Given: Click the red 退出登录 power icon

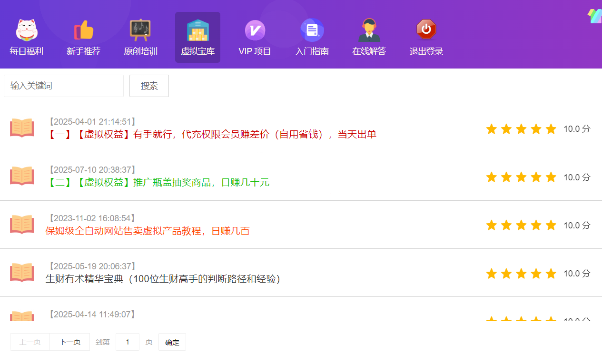Looking at the screenshot, I should (426, 30).
